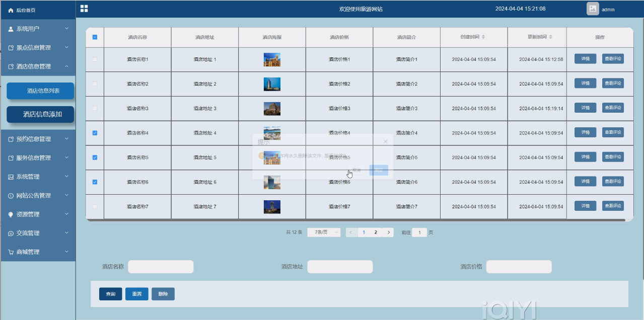Uncheck the checkbox for 酒店名称4
The width and height of the screenshot is (644, 320).
tap(95, 133)
